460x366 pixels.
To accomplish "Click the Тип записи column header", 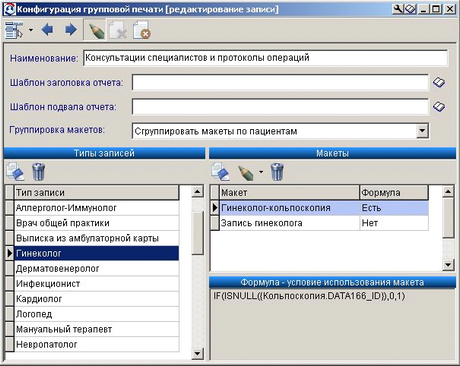I will [97, 193].
